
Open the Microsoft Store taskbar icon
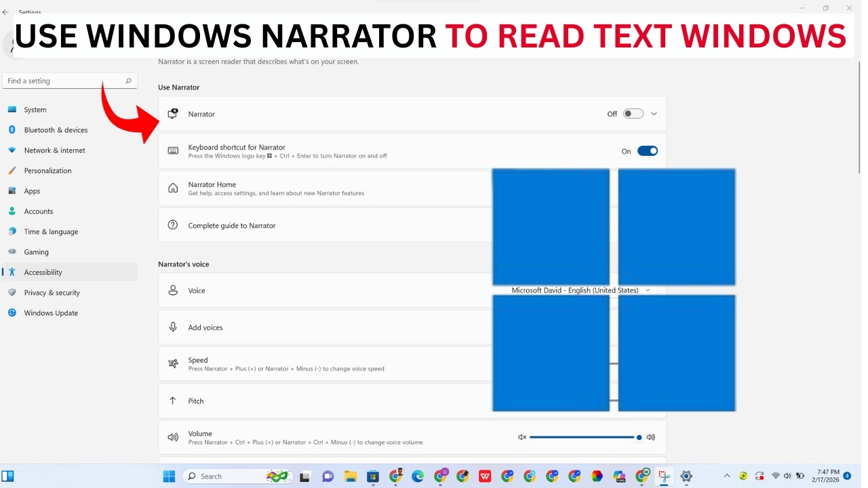point(372,476)
